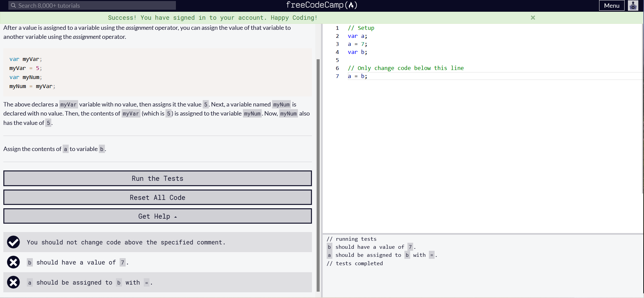Click line number 5 in the editor gutter

[x=337, y=60]
